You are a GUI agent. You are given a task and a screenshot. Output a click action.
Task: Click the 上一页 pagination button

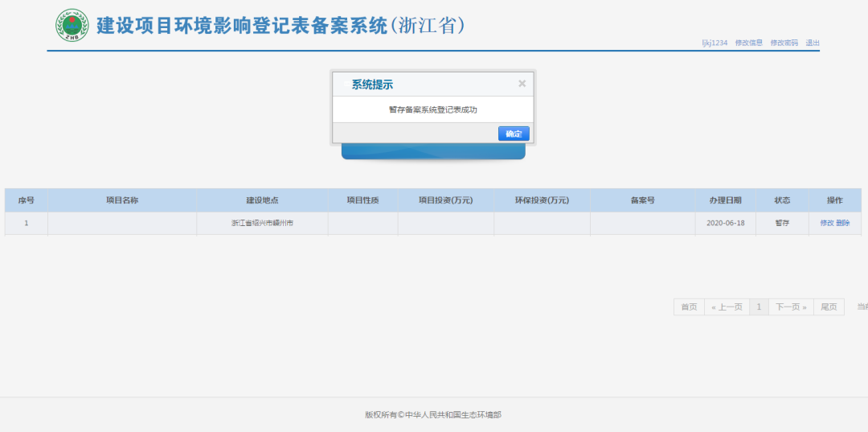727,307
